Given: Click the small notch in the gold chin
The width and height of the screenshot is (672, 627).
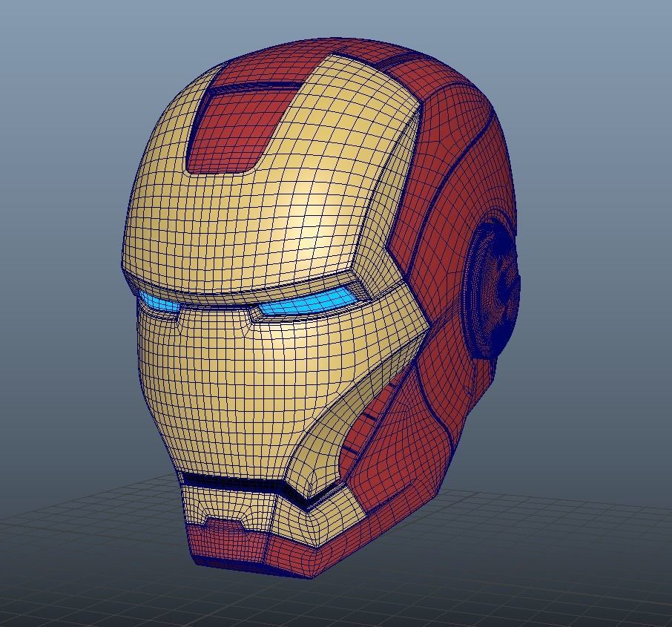Looking at the screenshot, I should (225, 526).
